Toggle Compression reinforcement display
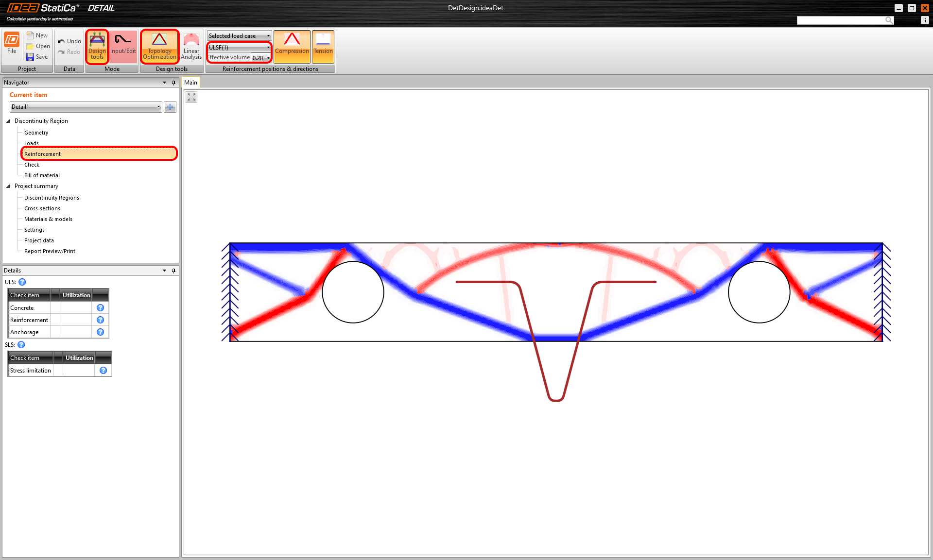Screen dimensions: 933x560 pyautogui.click(x=292, y=46)
